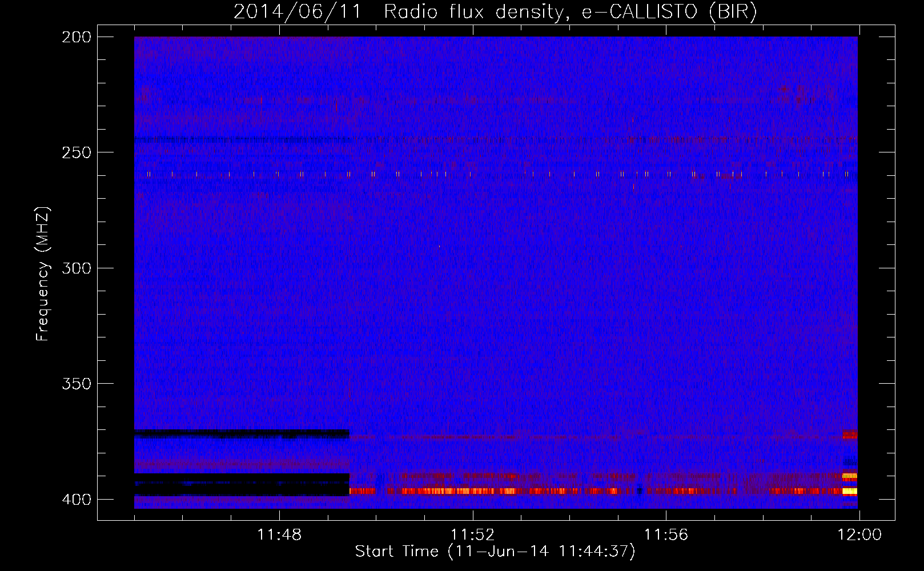Viewport: 924px width, 571px height.
Task: Click the 11:52 time axis label
Action: click(x=472, y=535)
